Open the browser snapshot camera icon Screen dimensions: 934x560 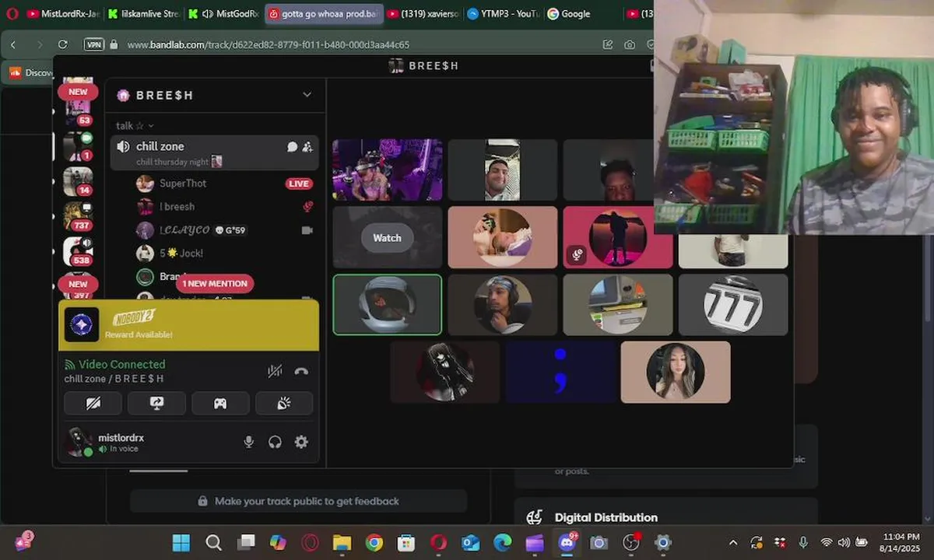coord(629,45)
